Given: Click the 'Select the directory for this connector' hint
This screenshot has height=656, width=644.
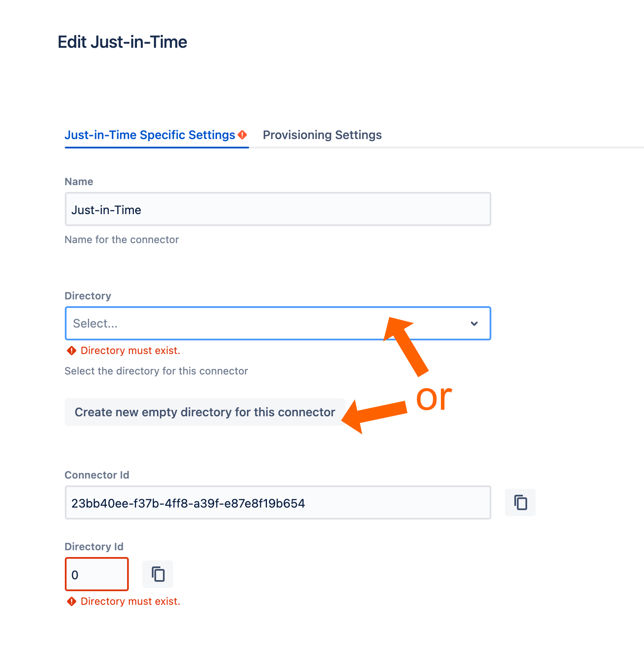Looking at the screenshot, I should pyautogui.click(x=156, y=371).
